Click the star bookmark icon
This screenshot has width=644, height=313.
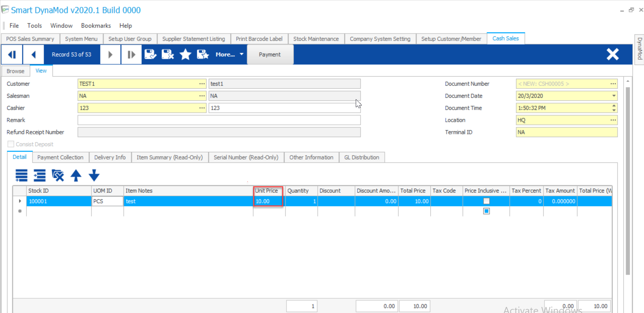coord(185,54)
